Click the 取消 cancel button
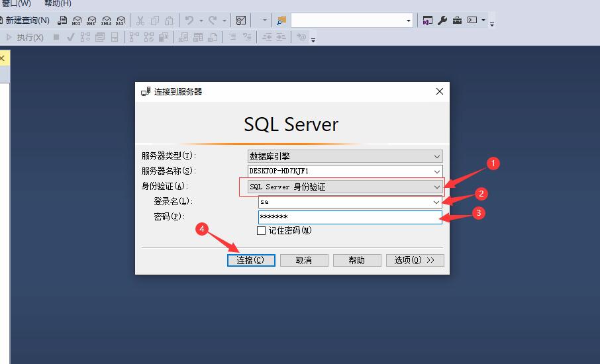This screenshot has height=364, width=600. click(x=304, y=260)
